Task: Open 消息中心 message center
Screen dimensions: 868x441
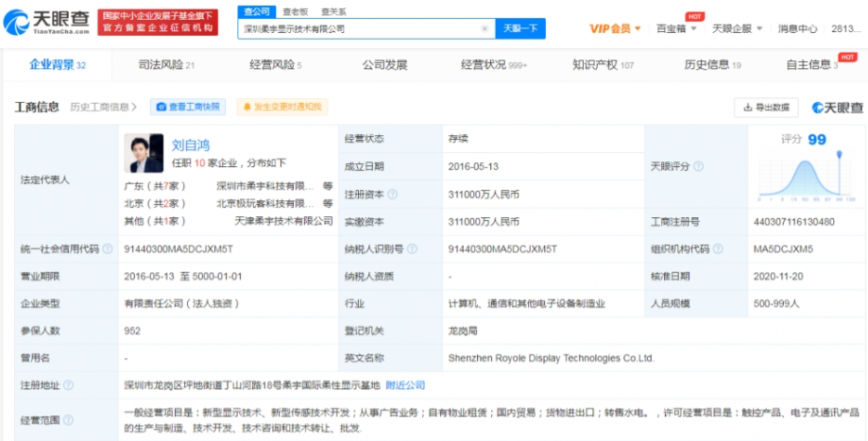Action: pos(797,28)
